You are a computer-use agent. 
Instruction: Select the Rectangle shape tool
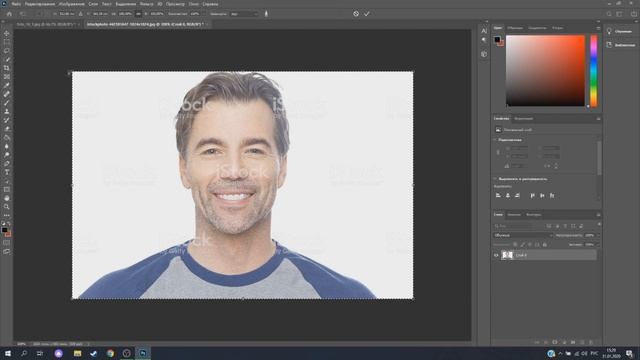click(7, 189)
